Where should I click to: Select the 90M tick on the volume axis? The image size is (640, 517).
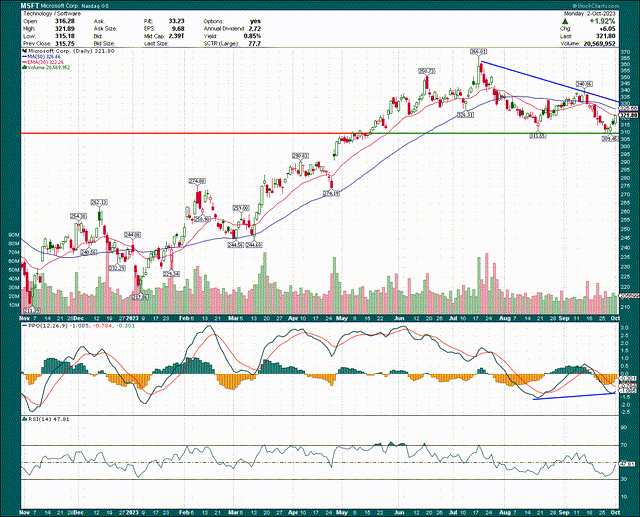tap(14, 235)
